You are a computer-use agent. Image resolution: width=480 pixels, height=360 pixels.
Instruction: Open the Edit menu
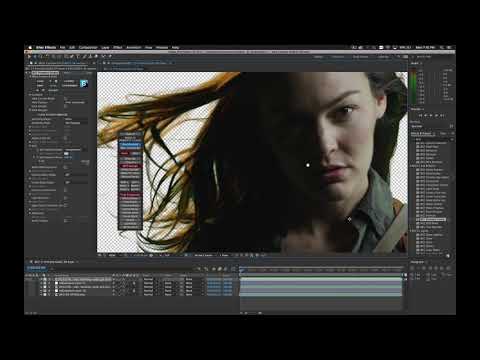pyautogui.click(x=72, y=47)
